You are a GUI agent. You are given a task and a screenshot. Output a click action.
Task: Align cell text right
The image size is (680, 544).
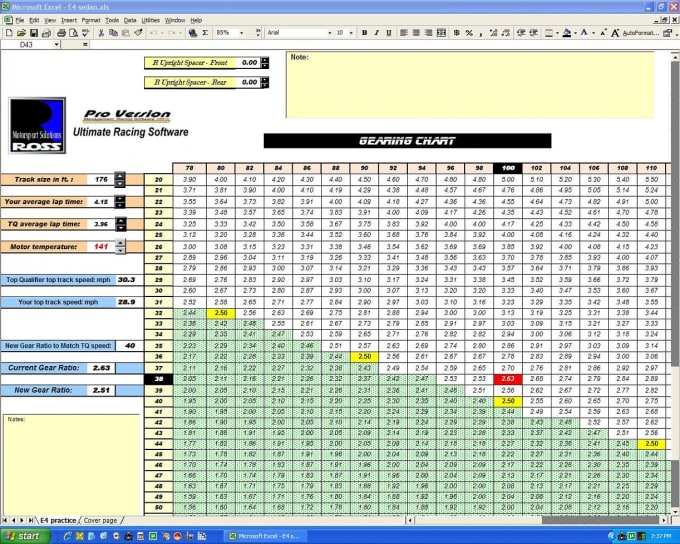[x=428, y=33]
